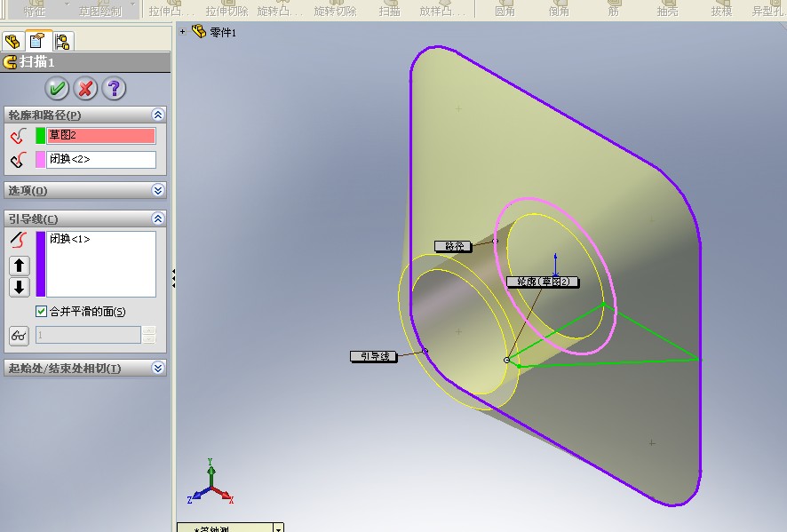Image resolution: width=787 pixels, height=532 pixels.
Task: Select the 抽壳 shell tool
Action: coord(668,11)
